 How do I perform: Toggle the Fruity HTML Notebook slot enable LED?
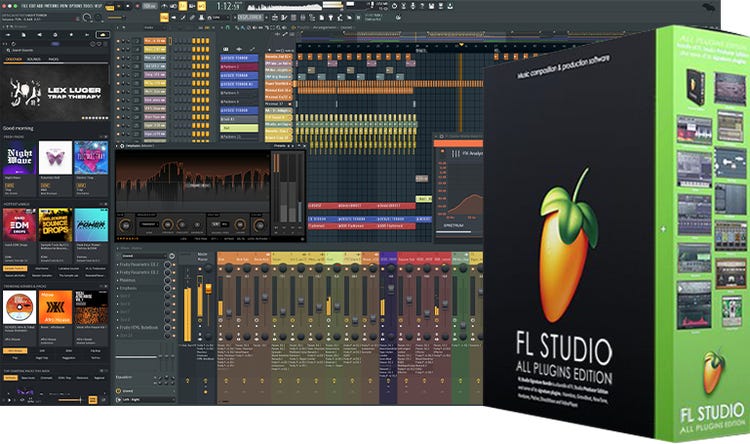click(x=174, y=328)
